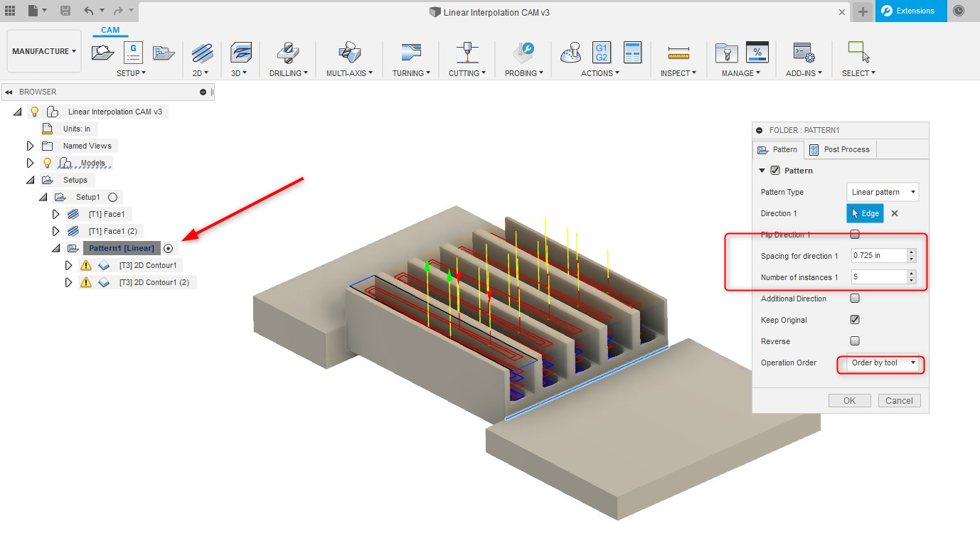This screenshot has height=536, width=980.
Task: Click the NC Program G icon
Action: pyautogui.click(x=133, y=53)
